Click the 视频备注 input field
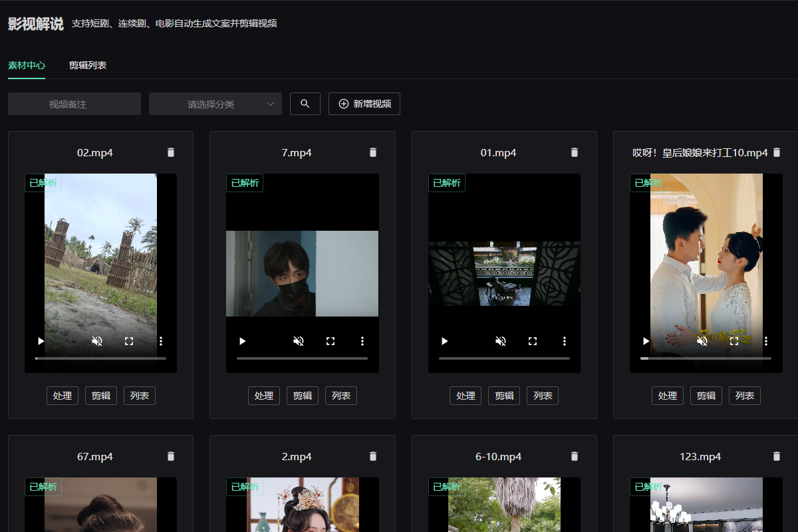The width and height of the screenshot is (798, 532). coord(74,104)
